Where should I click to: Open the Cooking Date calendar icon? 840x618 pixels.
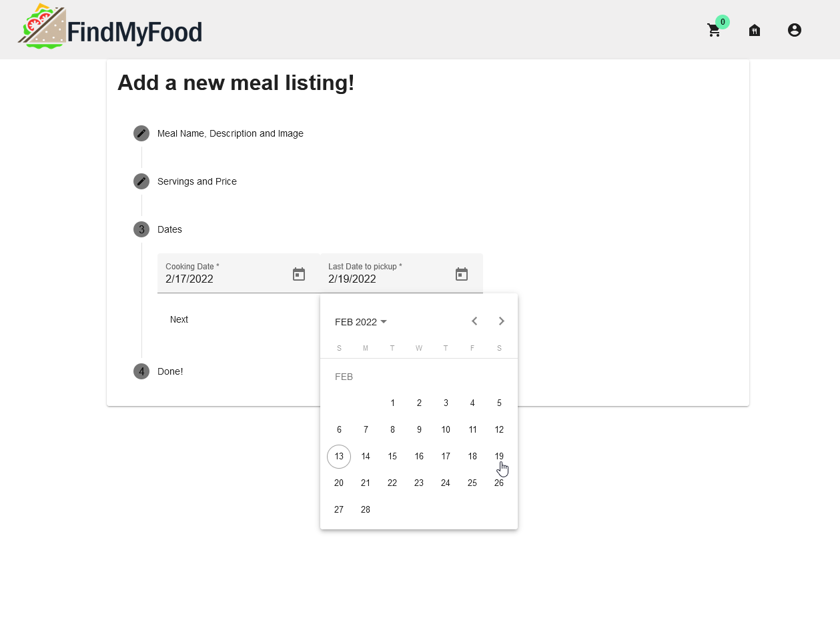(299, 274)
